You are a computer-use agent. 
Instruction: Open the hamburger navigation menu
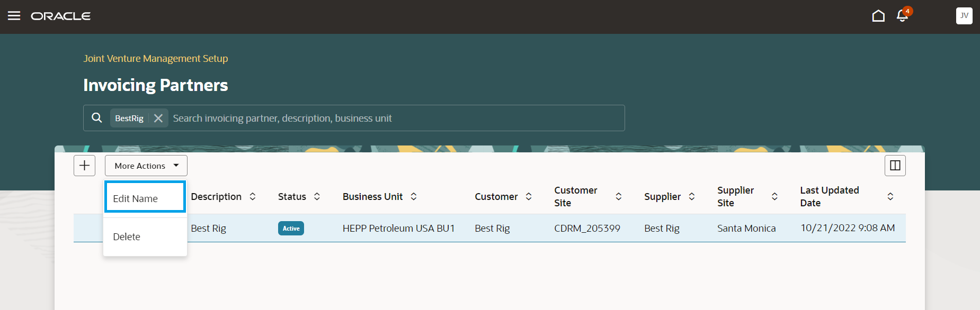click(x=14, y=16)
